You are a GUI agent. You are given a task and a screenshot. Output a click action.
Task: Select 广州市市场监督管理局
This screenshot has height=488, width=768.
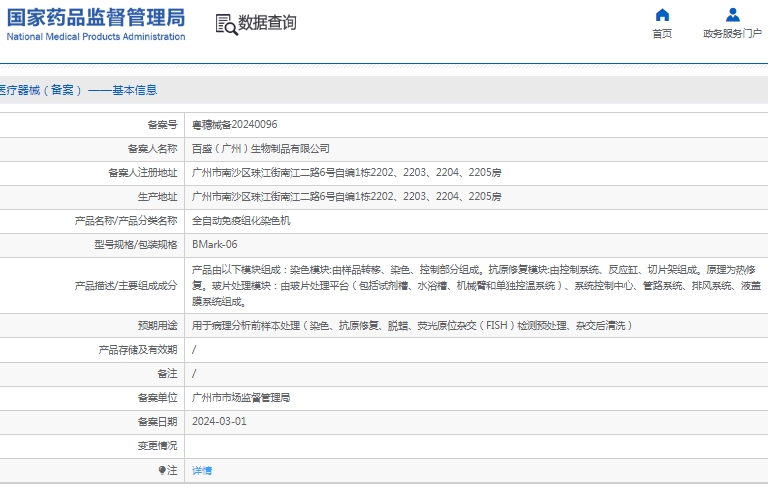tap(241, 398)
